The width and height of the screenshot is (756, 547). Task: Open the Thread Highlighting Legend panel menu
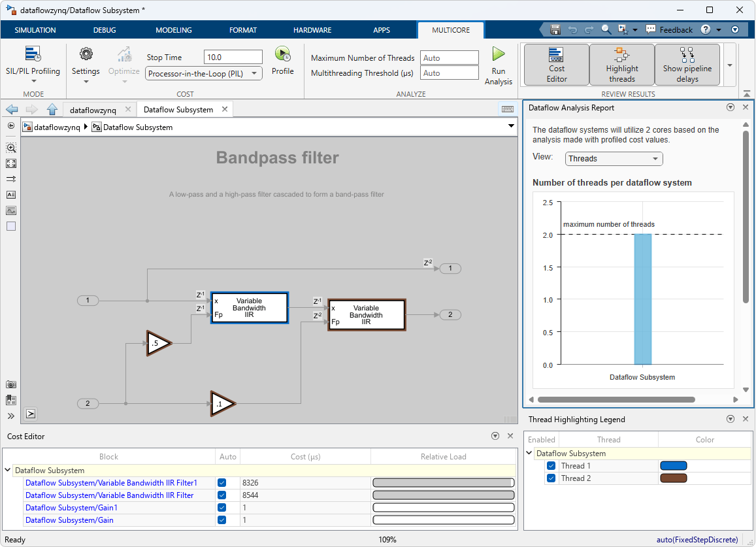point(731,419)
